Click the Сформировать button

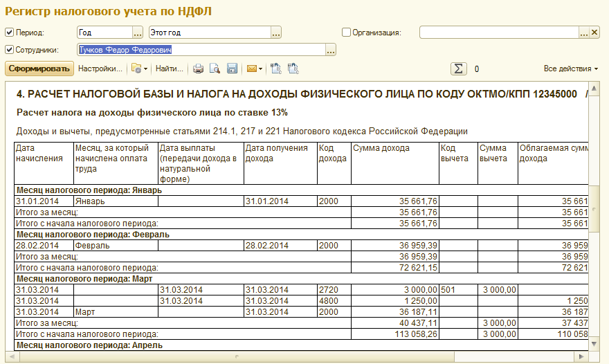[39, 69]
